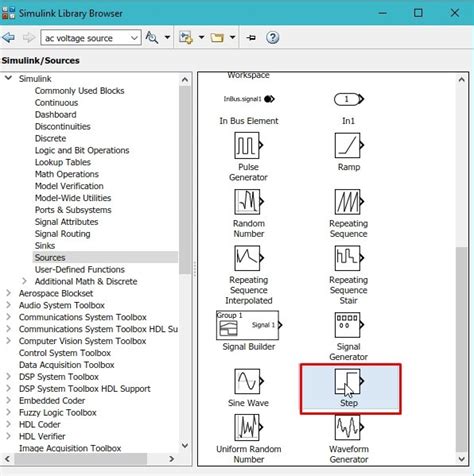This screenshot has height=476, width=474.
Task: Expand the HDL Coder node
Action: click(8, 424)
